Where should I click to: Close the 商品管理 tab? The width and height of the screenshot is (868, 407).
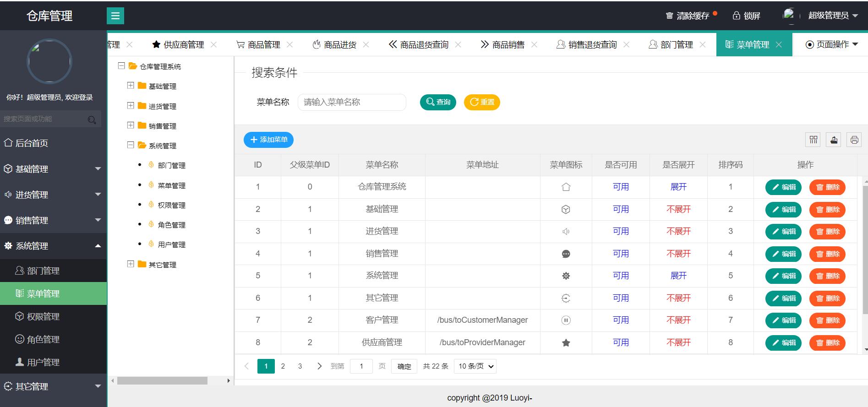289,44
